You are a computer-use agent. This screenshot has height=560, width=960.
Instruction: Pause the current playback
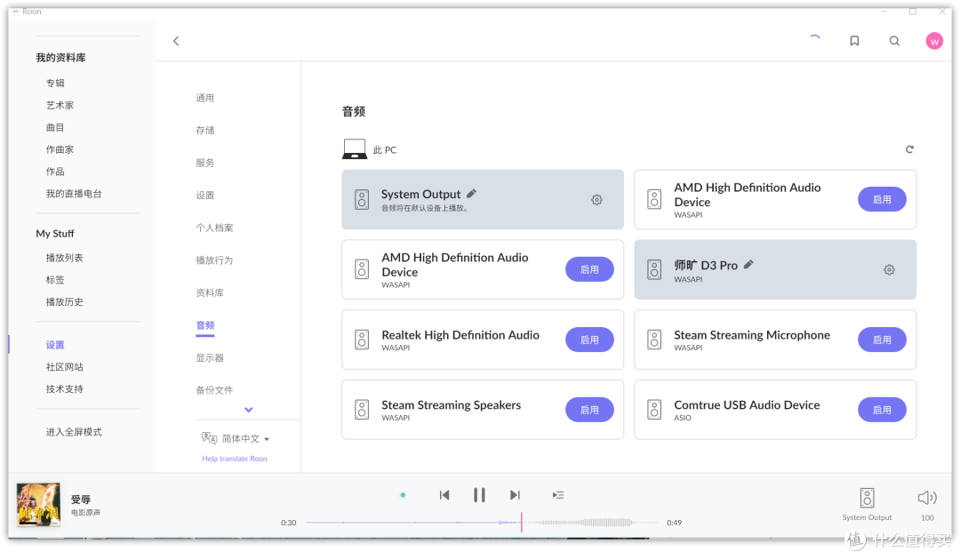pos(479,495)
